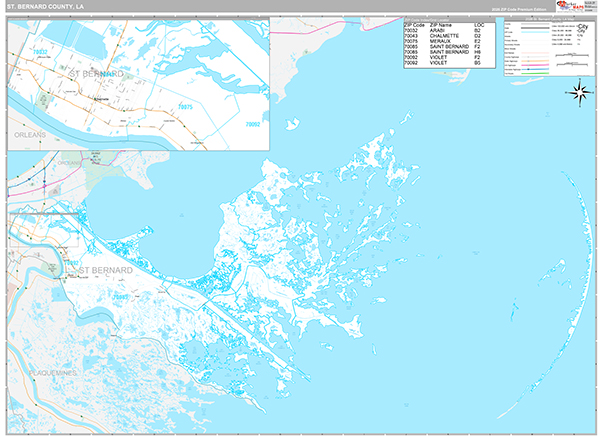Click the pink US Highways legend line
Image resolution: width=600 pixels, height=436 pixels.
(x=535, y=65)
